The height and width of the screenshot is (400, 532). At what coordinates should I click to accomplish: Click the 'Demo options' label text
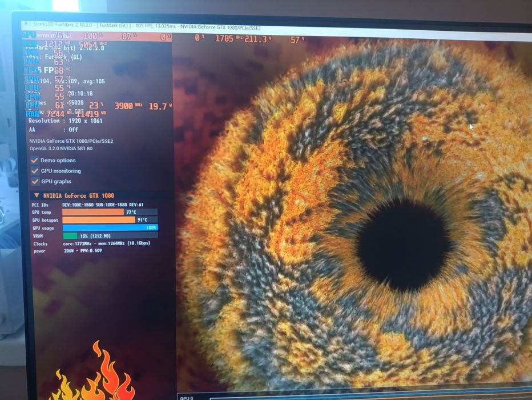pos(58,160)
